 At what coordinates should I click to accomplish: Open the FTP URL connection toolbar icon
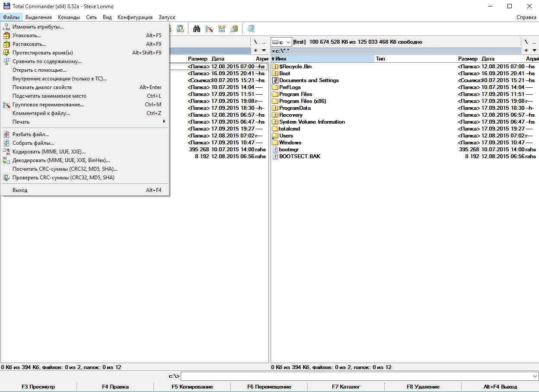tap(180, 29)
